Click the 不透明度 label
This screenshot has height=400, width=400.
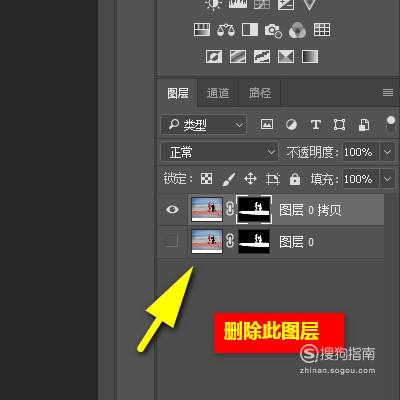[312, 152]
